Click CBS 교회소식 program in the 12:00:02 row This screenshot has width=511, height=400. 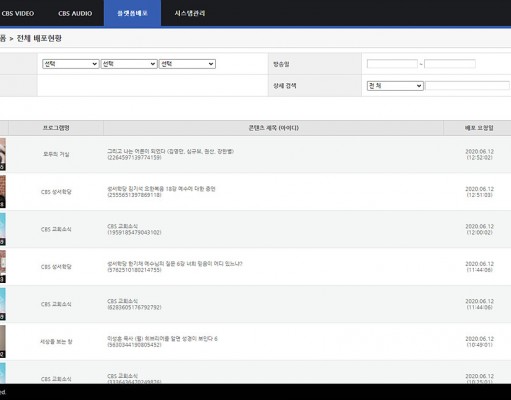tap(56, 229)
